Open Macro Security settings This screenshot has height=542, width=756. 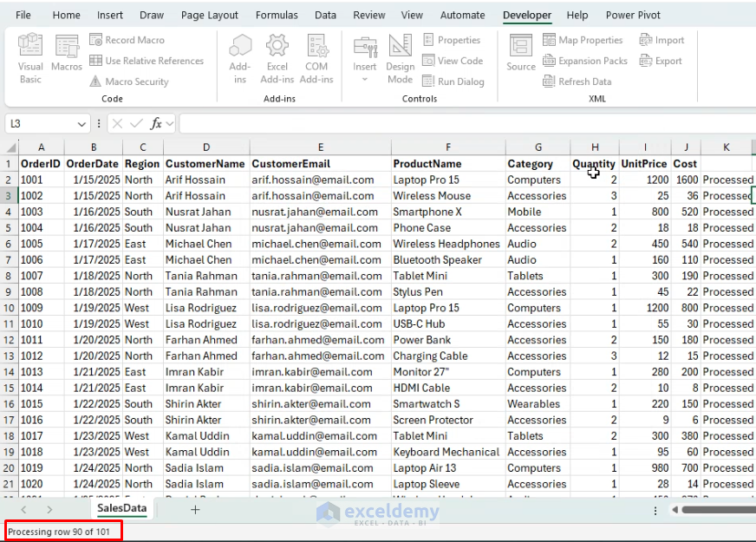[129, 82]
